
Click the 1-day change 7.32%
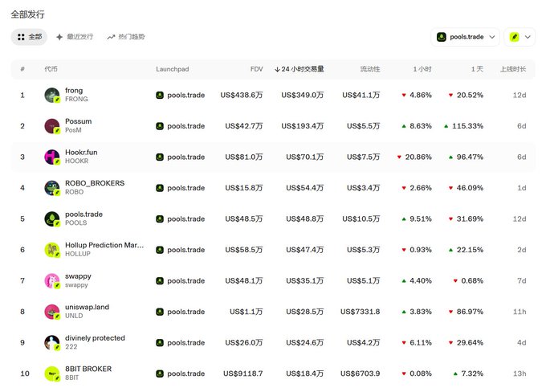pyautogui.click(x=472, y=374)
